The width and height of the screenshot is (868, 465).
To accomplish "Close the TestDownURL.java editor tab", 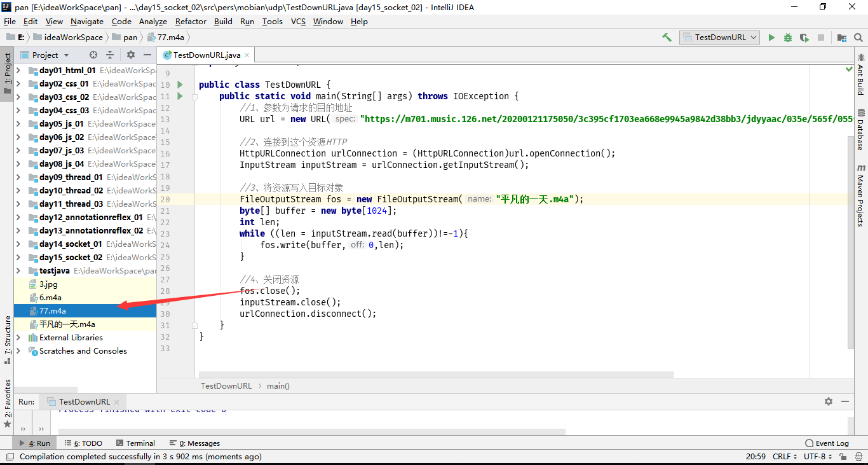I will [247, 55].
